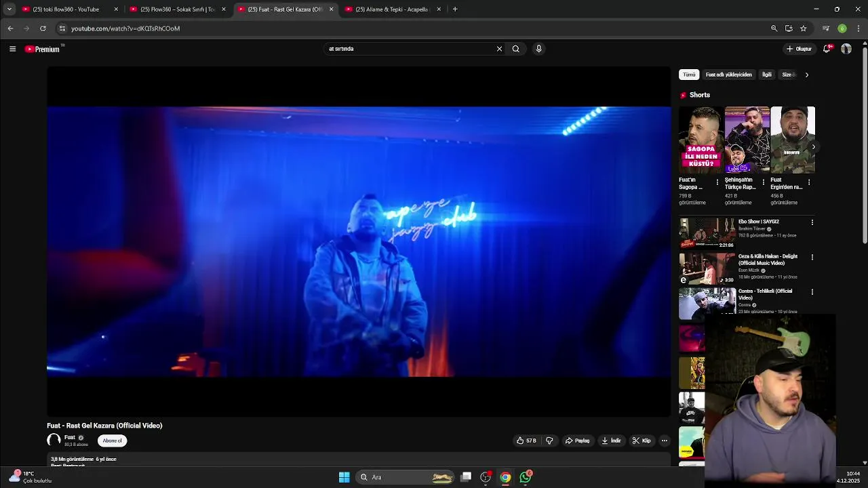Close the Allame & Tepki tab
Image resolution: width=868 pixels, height=488 pixels.
[x=439, y=9]
